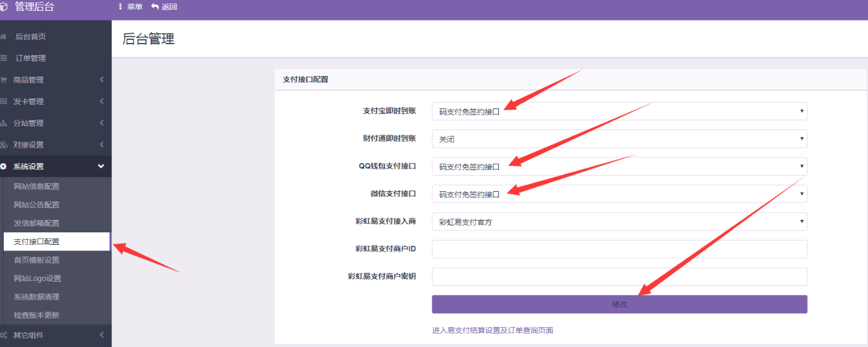This screenshot has width=868, height=347.
Task: Open the 财付通即时到账 dropdown
Action: 619,139
